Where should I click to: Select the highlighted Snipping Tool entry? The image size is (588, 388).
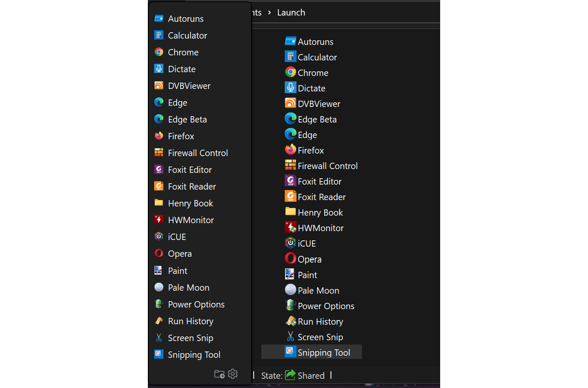(324, 352)
